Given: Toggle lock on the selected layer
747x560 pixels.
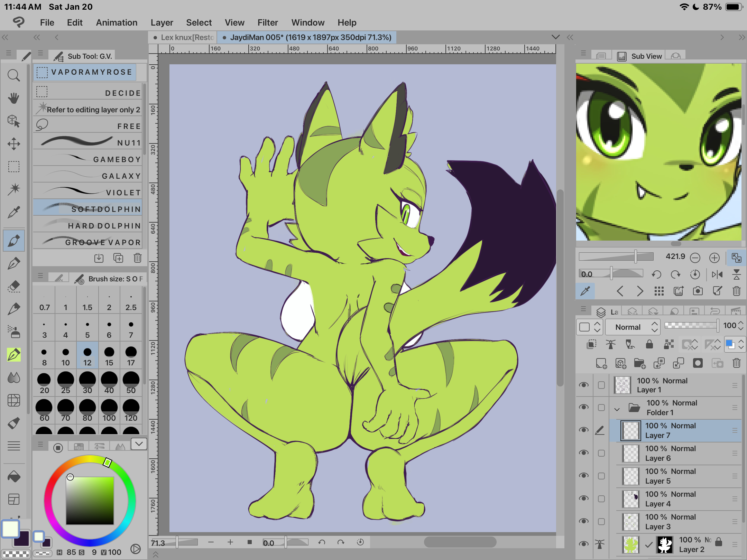Looking at the screenshot, I should coord(649,344).
